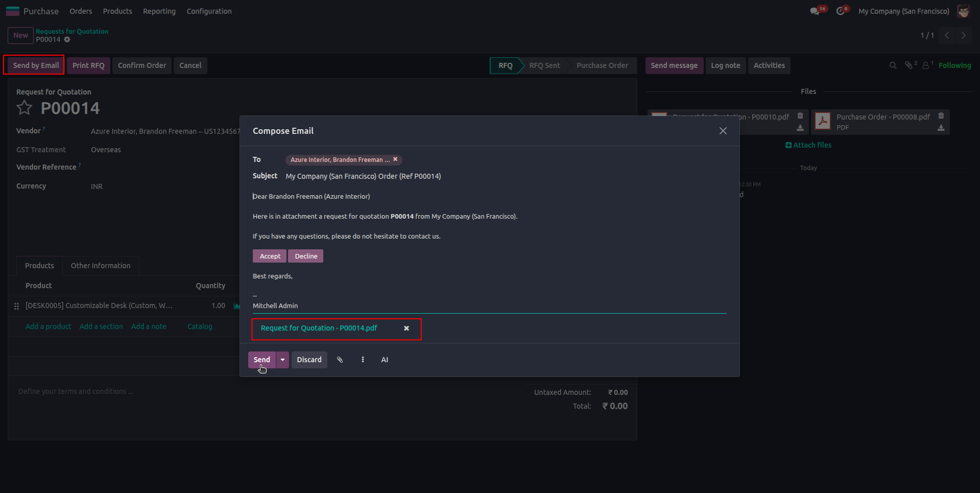Toggle the favorite star for P00014
The image size is (980, 493).
tap(25, 108)
